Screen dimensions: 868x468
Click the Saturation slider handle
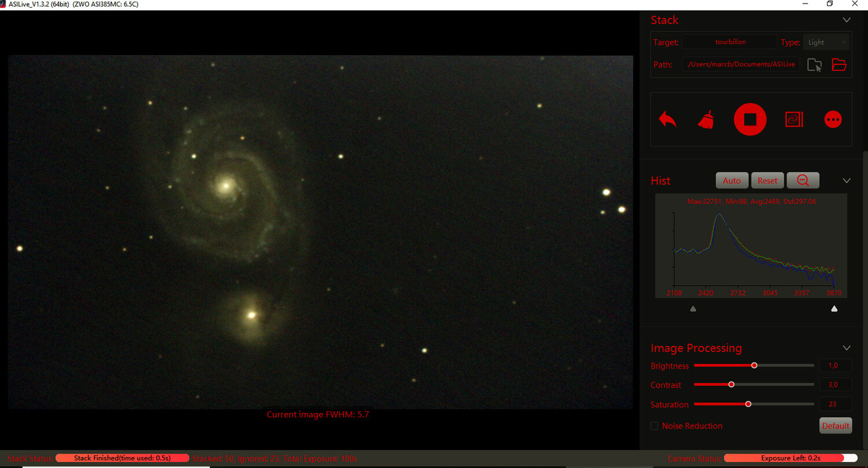(748, 404)
